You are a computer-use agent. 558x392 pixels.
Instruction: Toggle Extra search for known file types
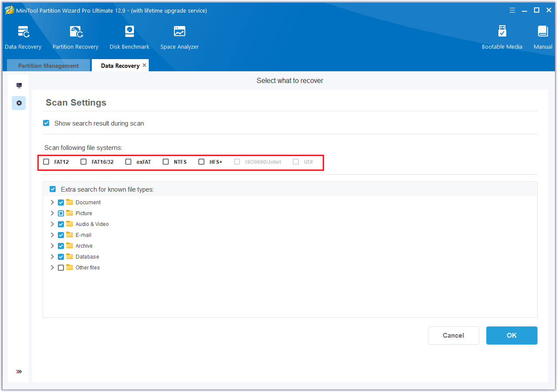click(x=53, y=189)
